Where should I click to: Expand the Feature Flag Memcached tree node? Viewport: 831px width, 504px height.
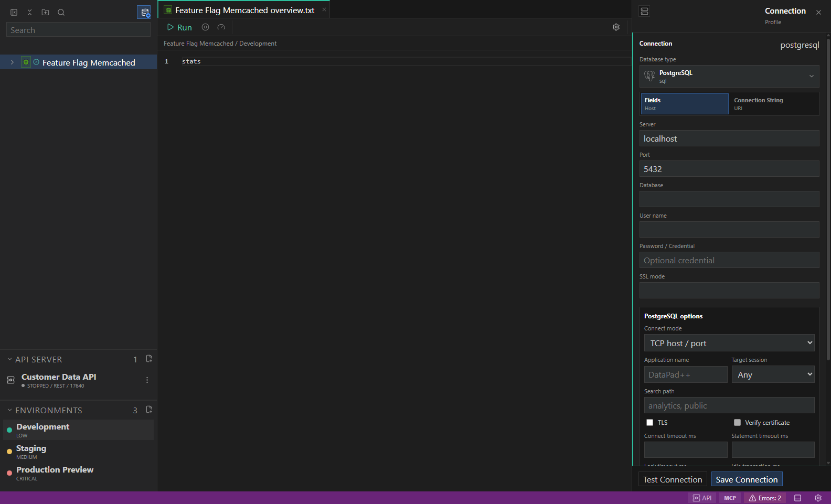coord(12,62)
